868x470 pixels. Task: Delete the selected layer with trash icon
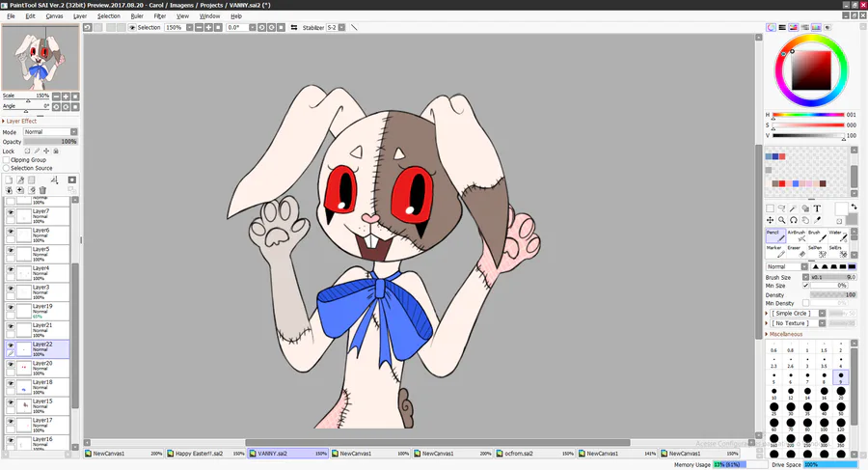click(42, 190)
